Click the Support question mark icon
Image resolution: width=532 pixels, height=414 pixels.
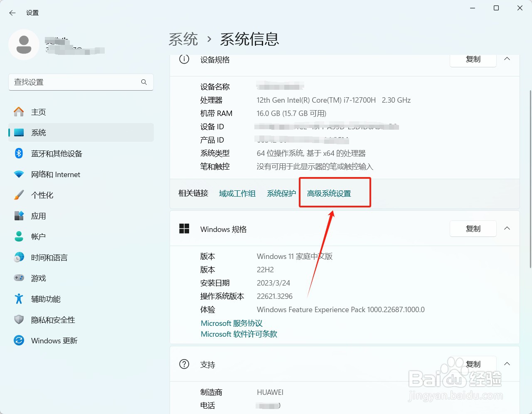coord(184,364)
